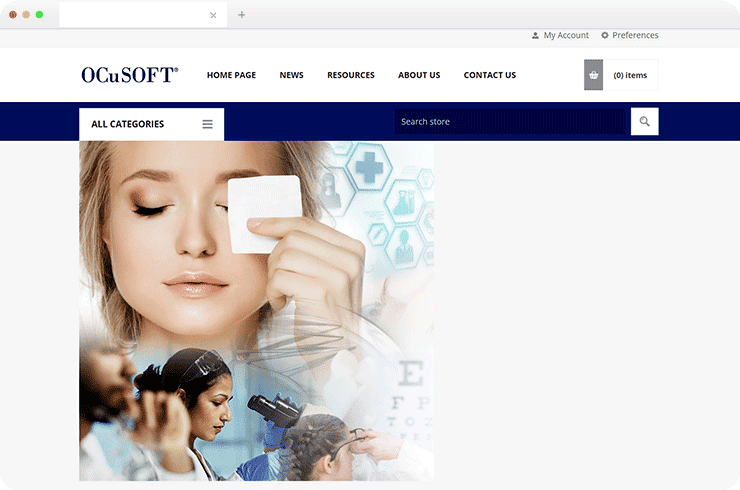The image size is (740, 490).
Task: Click the My Account text link
Action: tap(566, 35)
